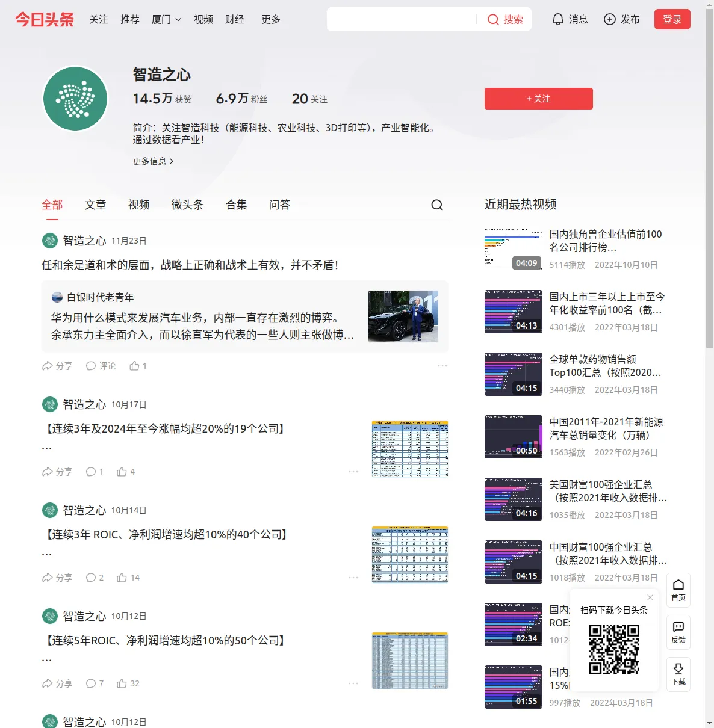Switch to the 微头条 tab
This screenshot has width=714, height=728.
tap(187, 205)
